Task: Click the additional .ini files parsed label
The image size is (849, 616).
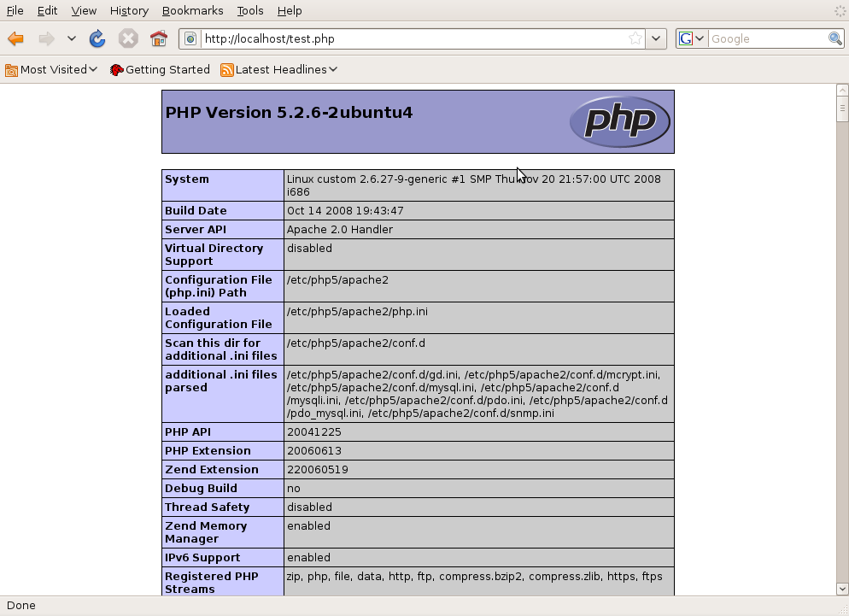Action: coord(221,381)
